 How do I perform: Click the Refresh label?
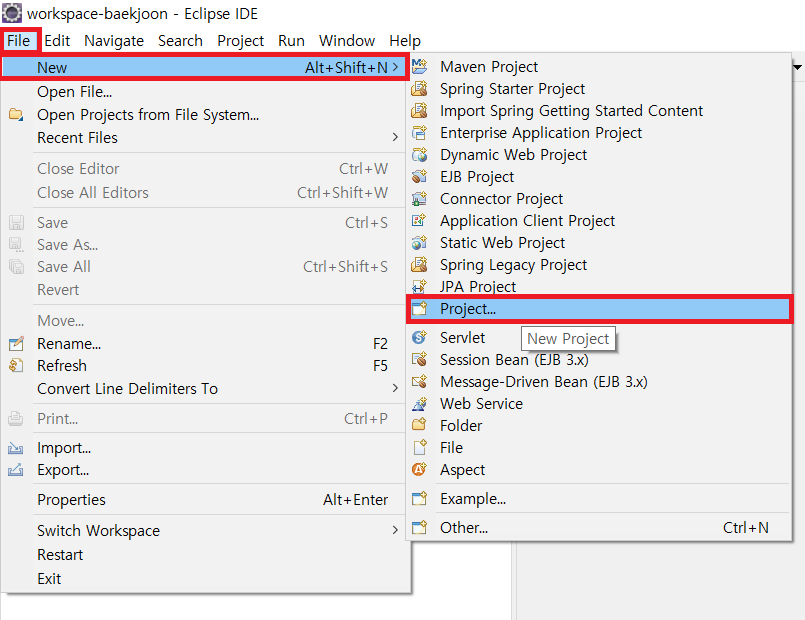[62, 365]
